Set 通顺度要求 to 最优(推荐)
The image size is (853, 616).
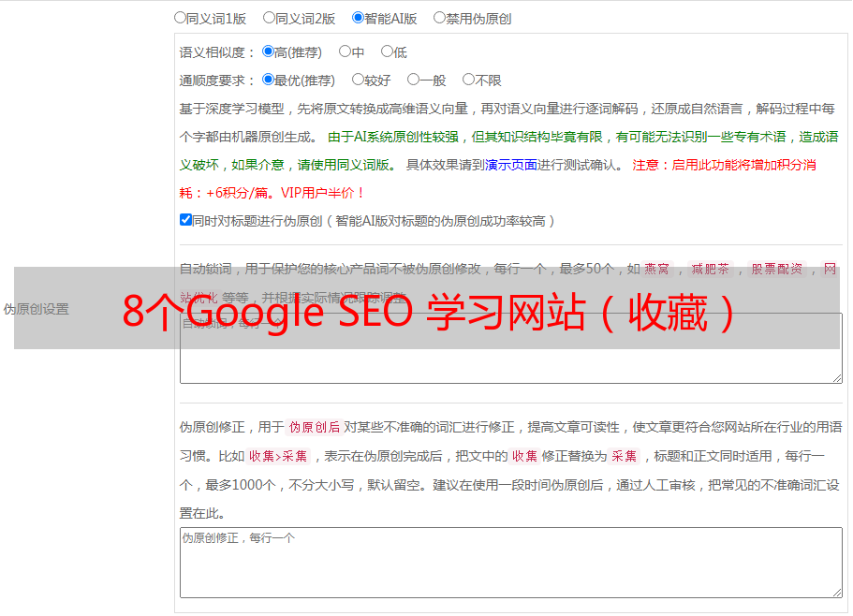point(268,80)
